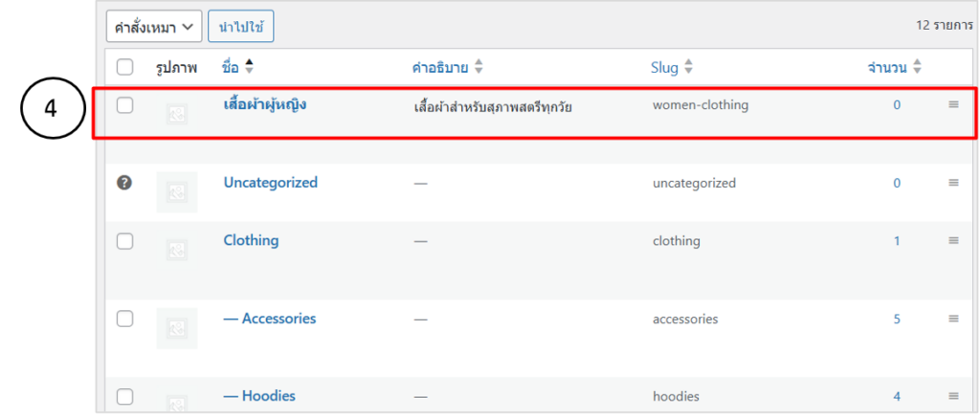Click drag handle icon for เสื้อผ้าผู้หญิง row
The height and width of the screenshot is (419, 980).
point(953,105)
